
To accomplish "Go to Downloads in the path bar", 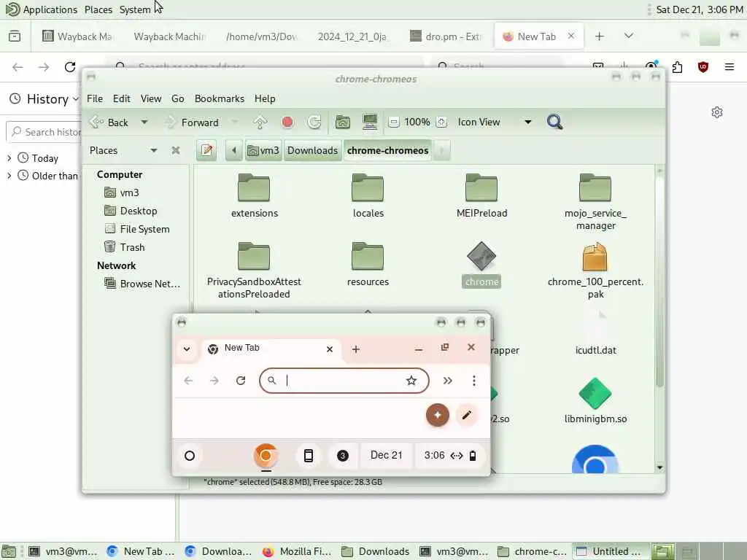I will [312, 150].
